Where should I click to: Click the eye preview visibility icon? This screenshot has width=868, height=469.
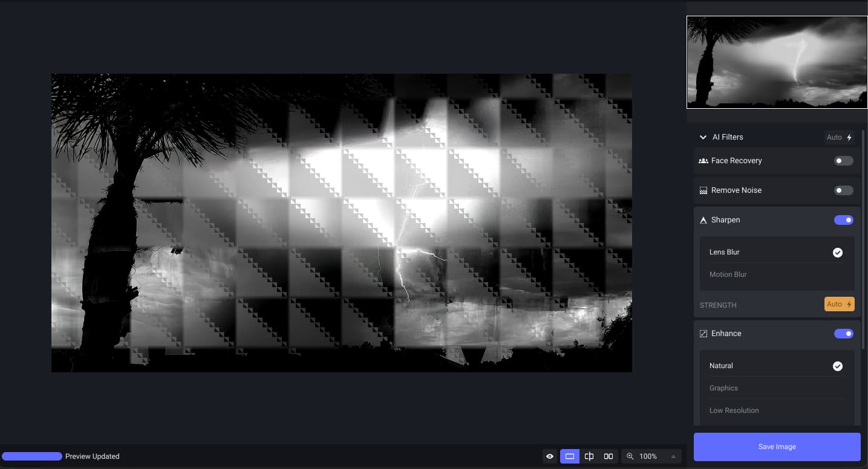tap(549, 456)
